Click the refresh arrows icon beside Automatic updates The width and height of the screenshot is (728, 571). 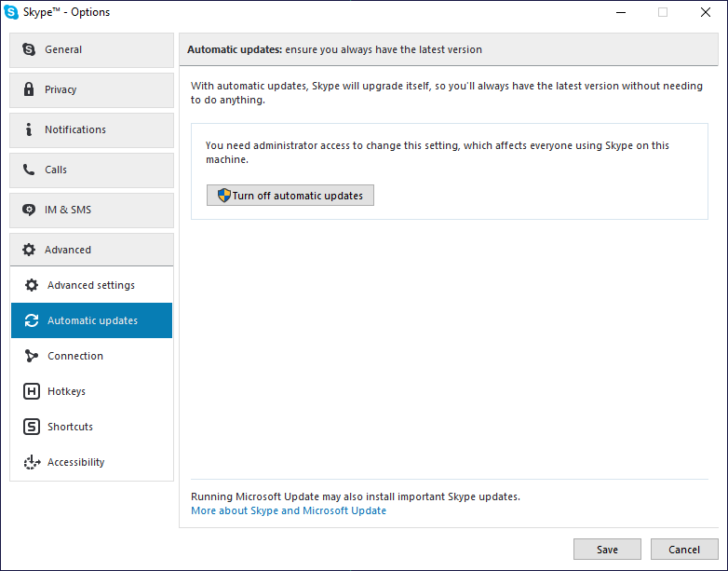point(32,320)
